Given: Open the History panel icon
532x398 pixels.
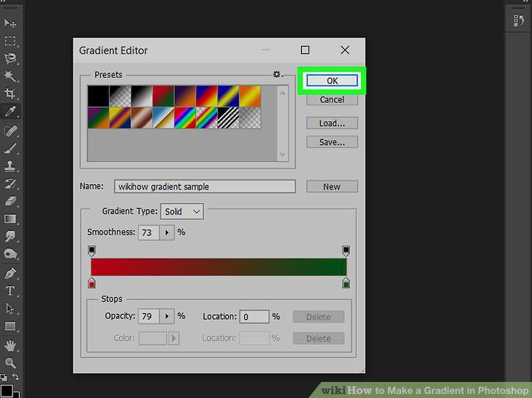Looking at the screenshot, I should tap(518, 20).
